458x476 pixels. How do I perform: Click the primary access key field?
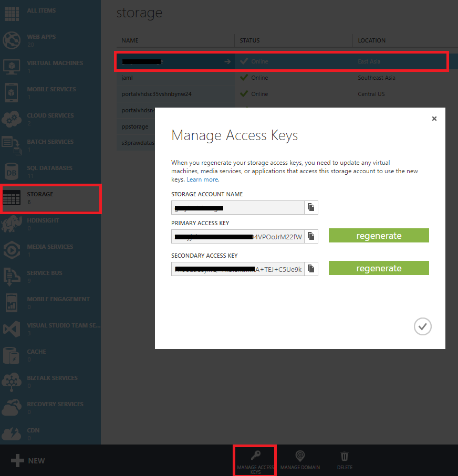coord(237,236)
